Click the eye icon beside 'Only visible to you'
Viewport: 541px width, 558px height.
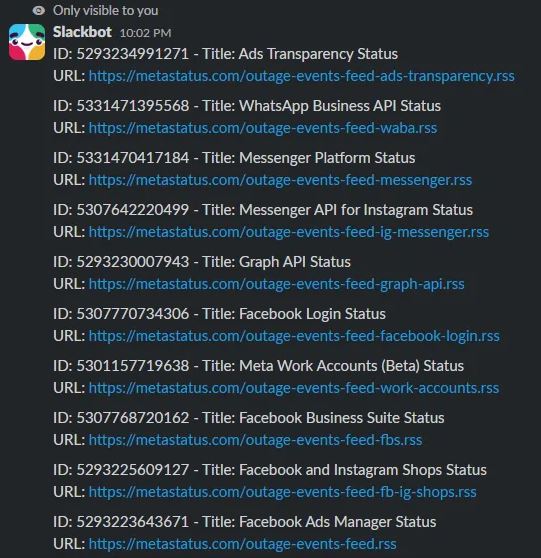(x=39, y=11)
